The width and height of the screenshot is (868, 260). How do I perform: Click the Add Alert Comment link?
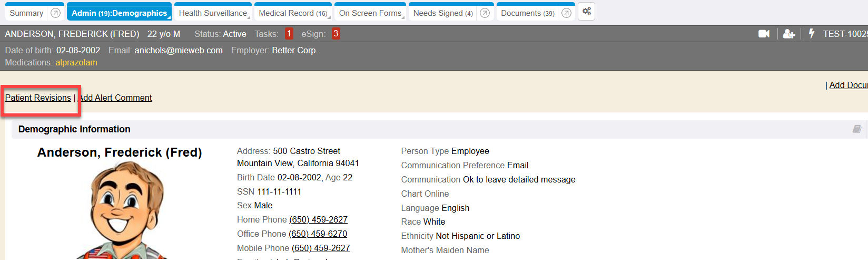point(116,98)
